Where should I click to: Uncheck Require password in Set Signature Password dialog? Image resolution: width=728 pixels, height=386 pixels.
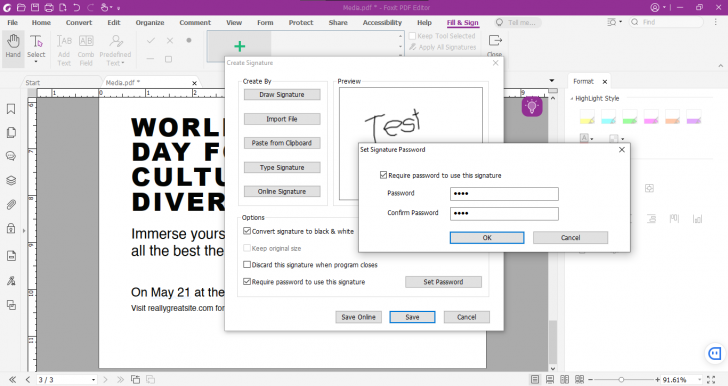coord(383,175)
